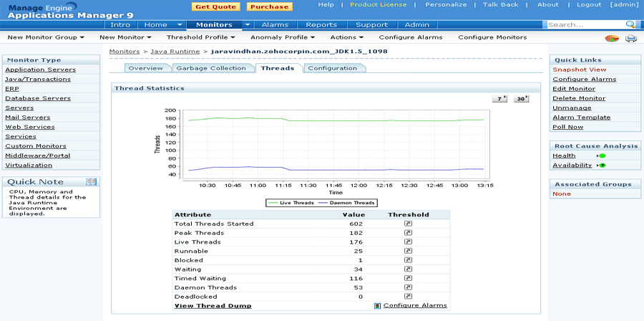
Task: Click the printer icon in toolbar
Action: [x=630, y=38]
